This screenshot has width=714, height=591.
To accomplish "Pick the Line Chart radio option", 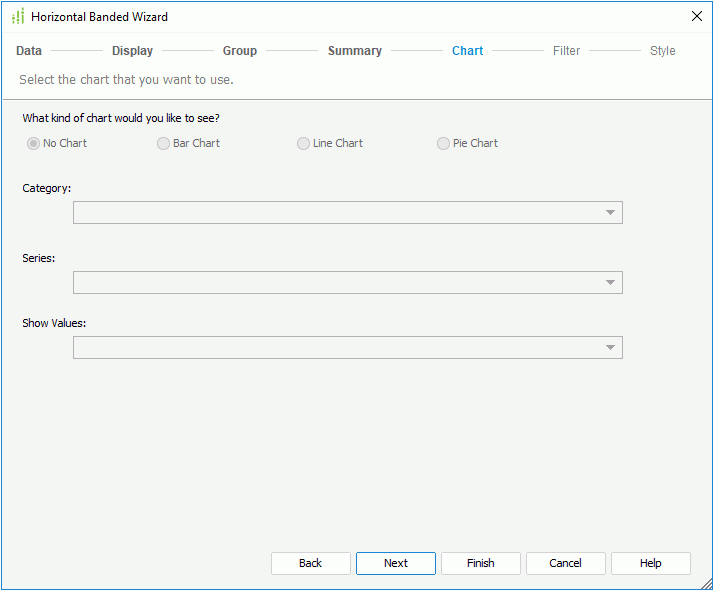I will click(x=304, y=143).
